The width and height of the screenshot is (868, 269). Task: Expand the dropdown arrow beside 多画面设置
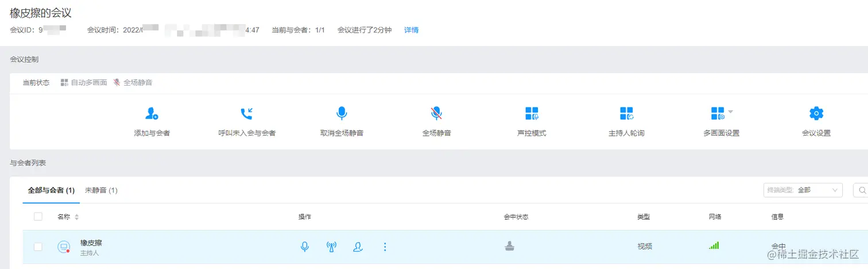point(731,111)
